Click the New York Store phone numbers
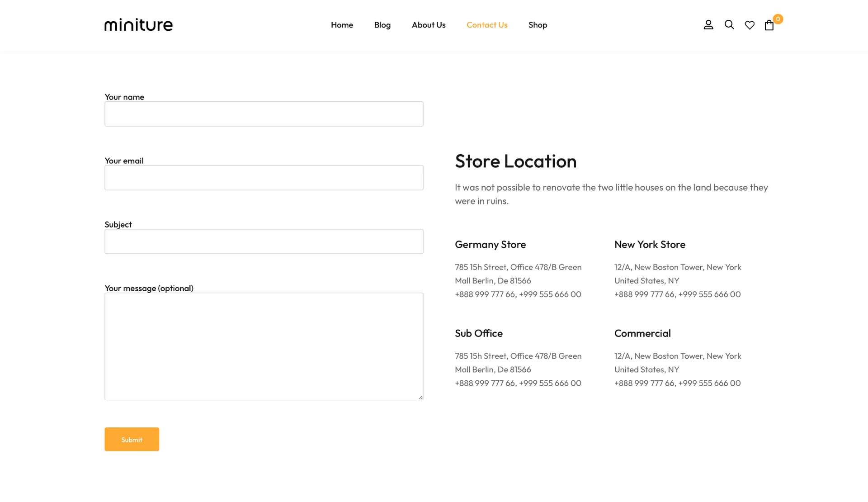This screenshot has width=868, height=502. 677,294
